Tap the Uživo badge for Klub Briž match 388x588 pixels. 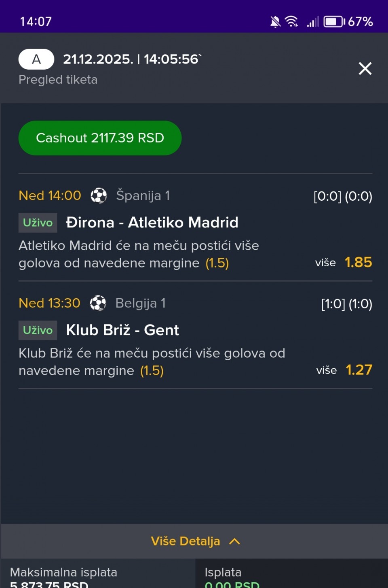click(x=38, y=330)
